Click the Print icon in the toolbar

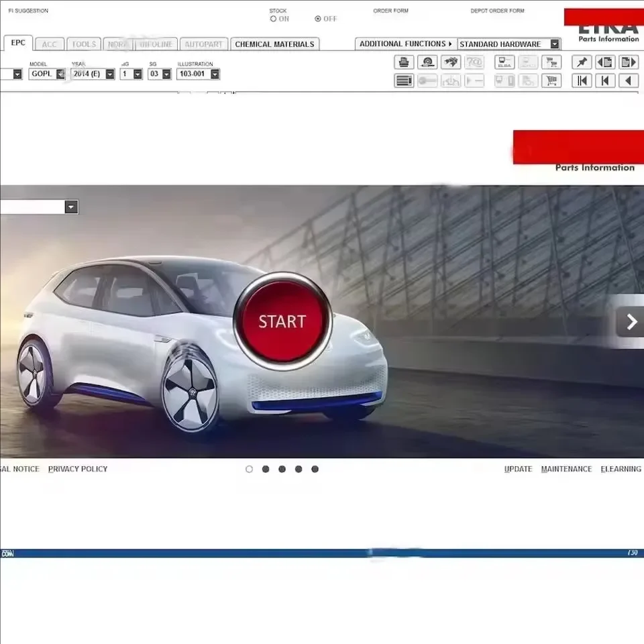point(403,62)
